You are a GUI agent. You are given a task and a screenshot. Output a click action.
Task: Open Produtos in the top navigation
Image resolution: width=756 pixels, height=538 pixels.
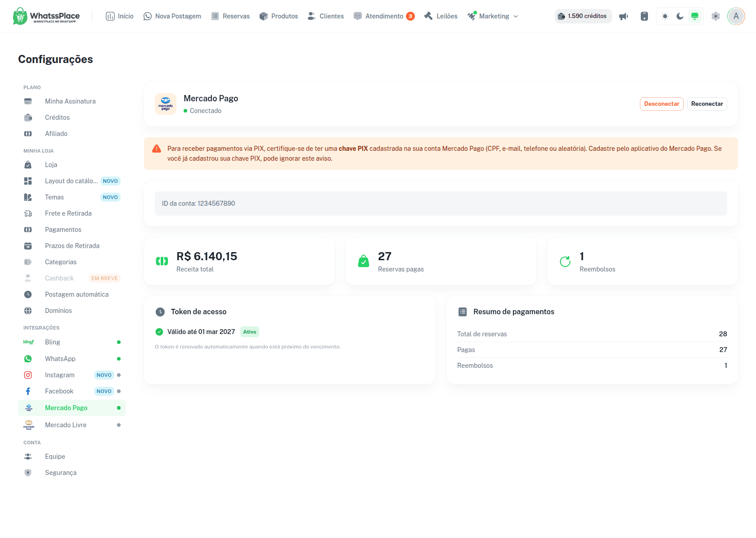tap(279, 16)
